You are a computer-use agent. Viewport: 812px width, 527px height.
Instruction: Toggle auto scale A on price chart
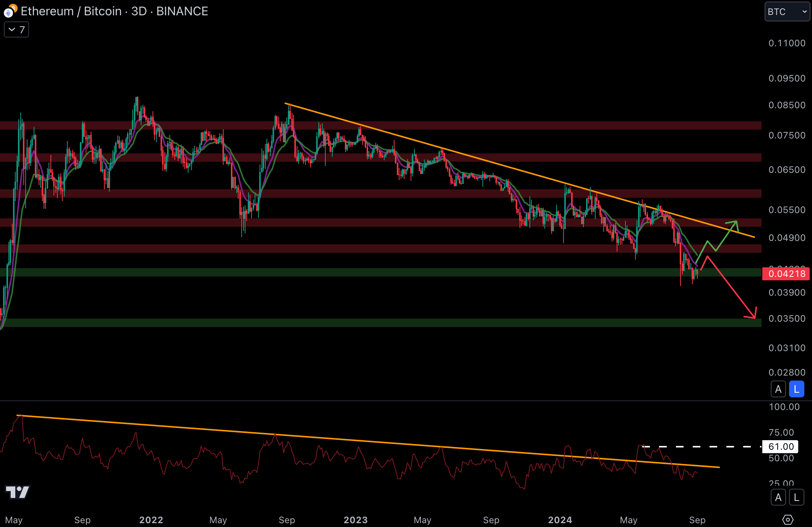[x=778, y=389]
